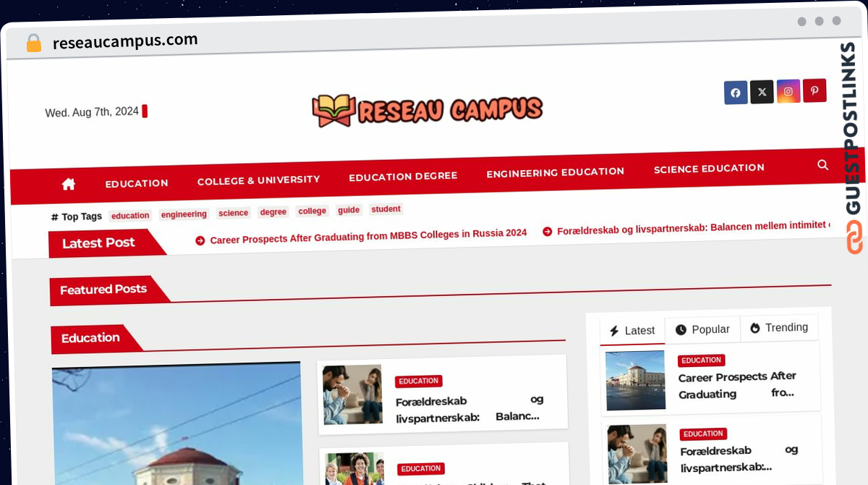The image size is (868, 485).
Task: Click the 'Education' section heading
Action: (x=90, y=338)
